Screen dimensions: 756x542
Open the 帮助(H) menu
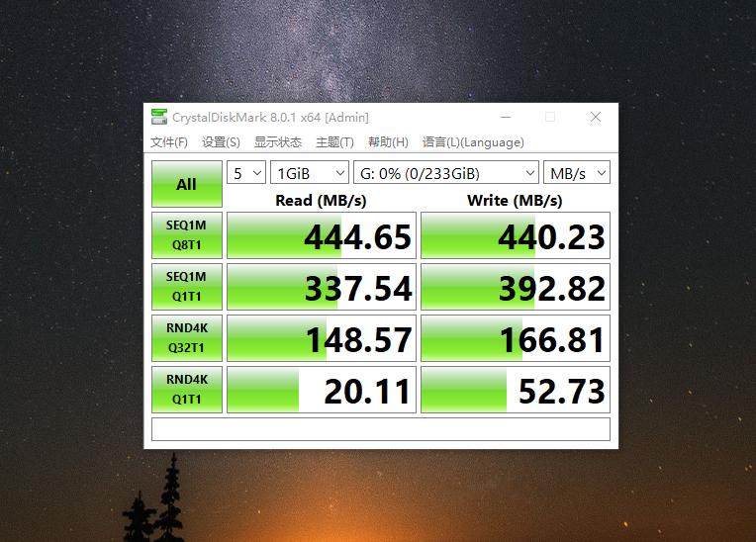point(388,142)
